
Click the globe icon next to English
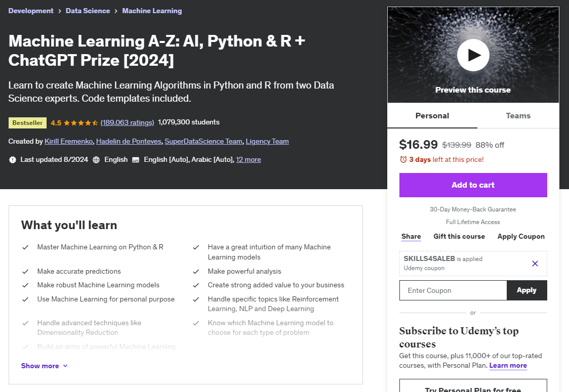tap(96, 159)
